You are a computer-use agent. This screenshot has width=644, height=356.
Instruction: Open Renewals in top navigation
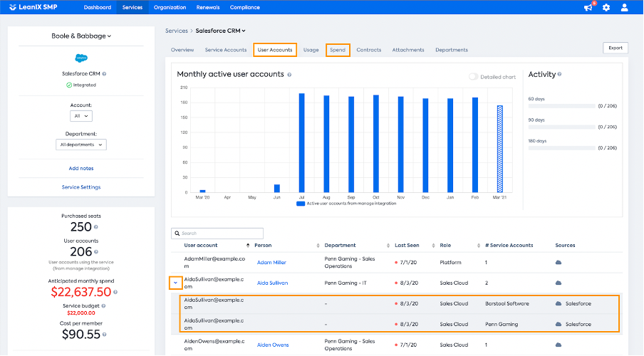[208, 7]
